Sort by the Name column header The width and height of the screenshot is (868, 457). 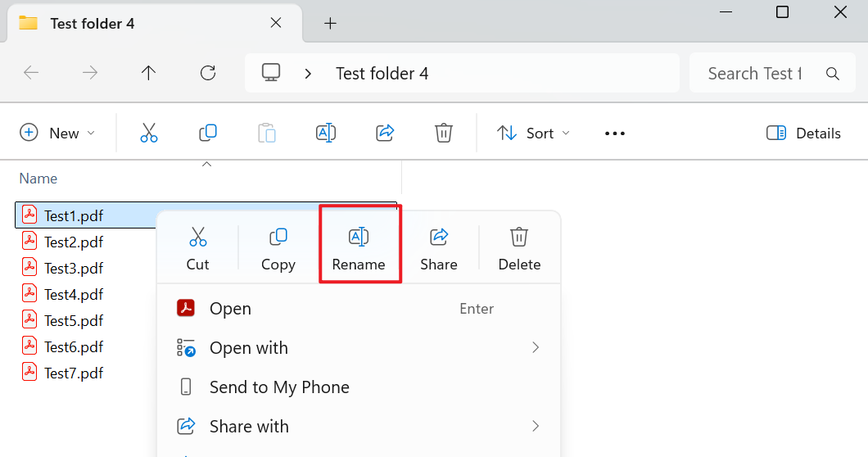(38, 179)
